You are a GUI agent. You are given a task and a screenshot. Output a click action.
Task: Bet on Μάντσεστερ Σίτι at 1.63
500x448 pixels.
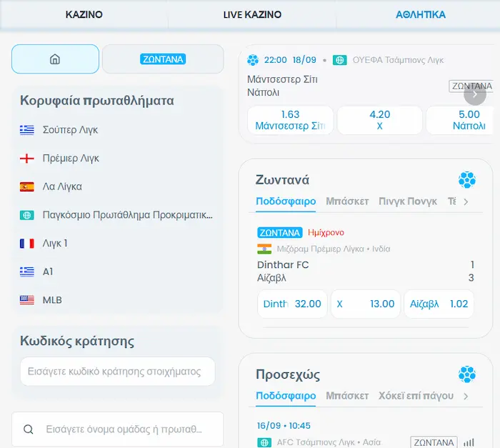[x=290, y=120]
